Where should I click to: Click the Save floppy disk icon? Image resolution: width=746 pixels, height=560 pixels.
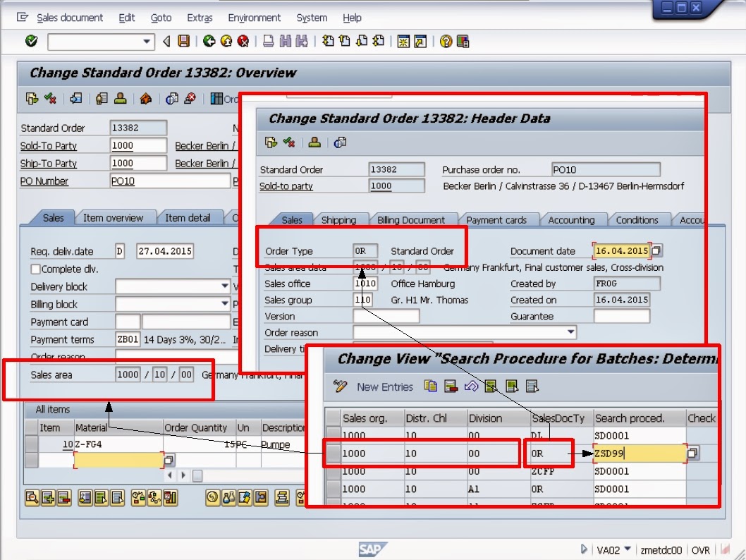click(x=183, y=42)
